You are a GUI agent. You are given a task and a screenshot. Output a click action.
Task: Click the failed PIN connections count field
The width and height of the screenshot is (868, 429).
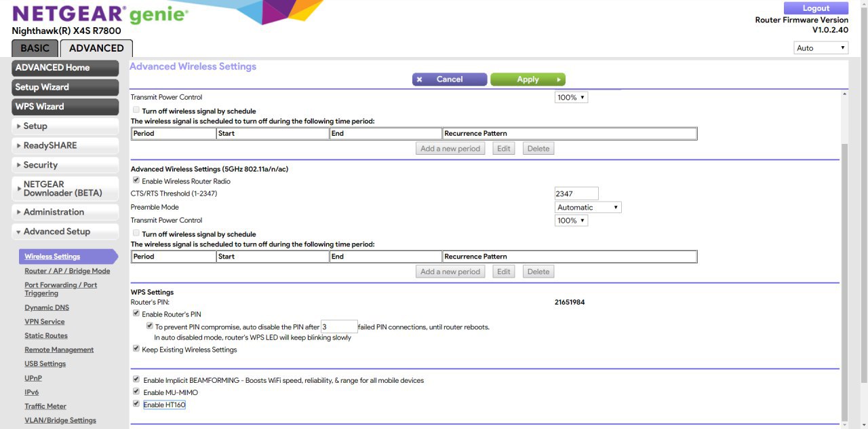338,327
